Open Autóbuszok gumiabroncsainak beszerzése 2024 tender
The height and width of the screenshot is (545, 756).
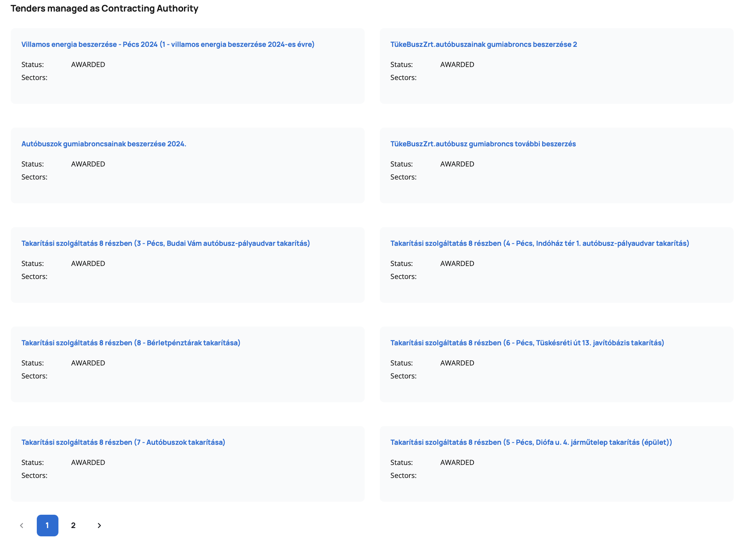tap(104, 144)
